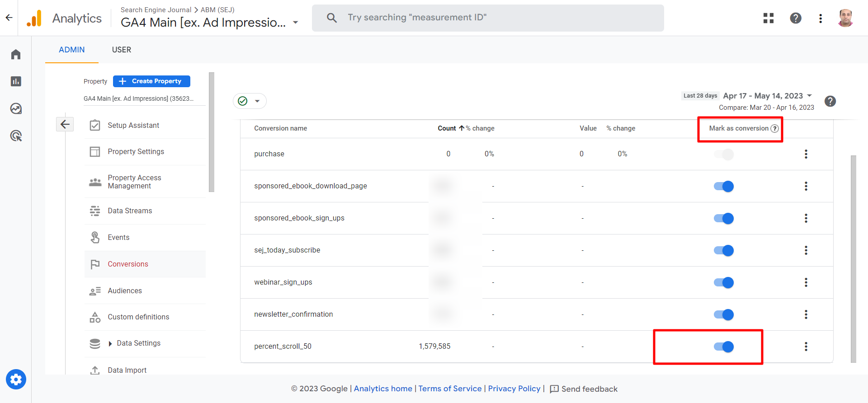Screen dimensions: 868x403
Task: Open the green checkmark status dropdown
Action: pyautogui.click(x=250, y=101)
